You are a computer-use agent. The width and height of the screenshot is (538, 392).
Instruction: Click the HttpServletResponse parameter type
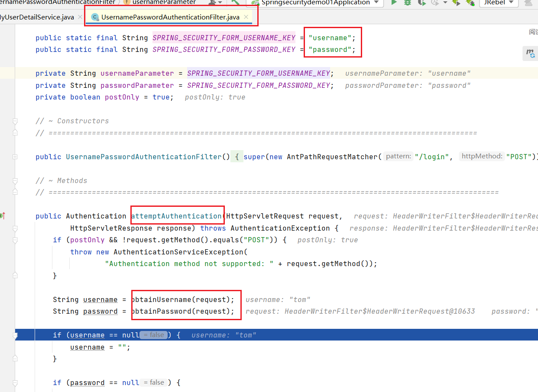[111, 228]
